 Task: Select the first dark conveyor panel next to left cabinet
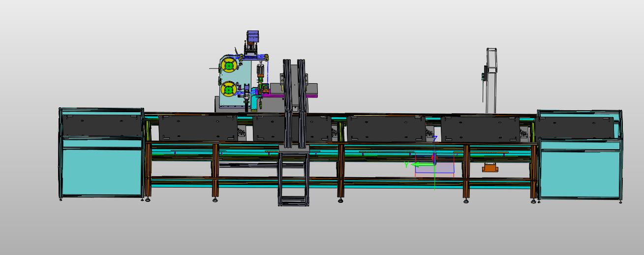click(x=198, y=127)
